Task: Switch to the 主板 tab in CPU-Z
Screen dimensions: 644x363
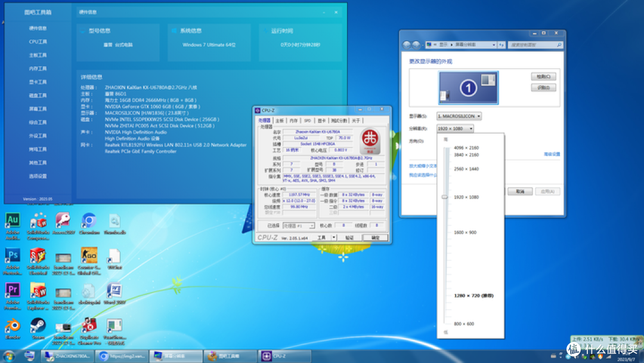Action: 280,121
